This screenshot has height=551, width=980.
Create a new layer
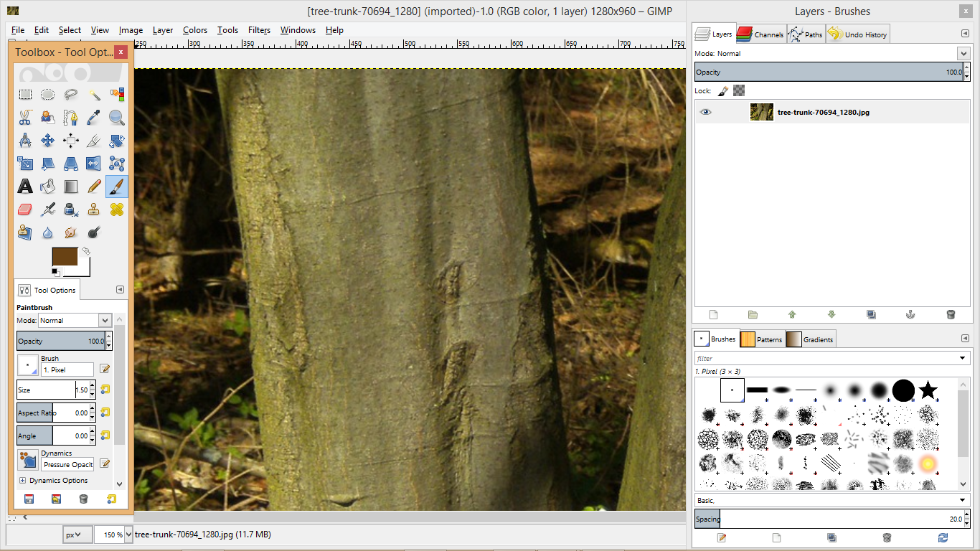(713, 314)
